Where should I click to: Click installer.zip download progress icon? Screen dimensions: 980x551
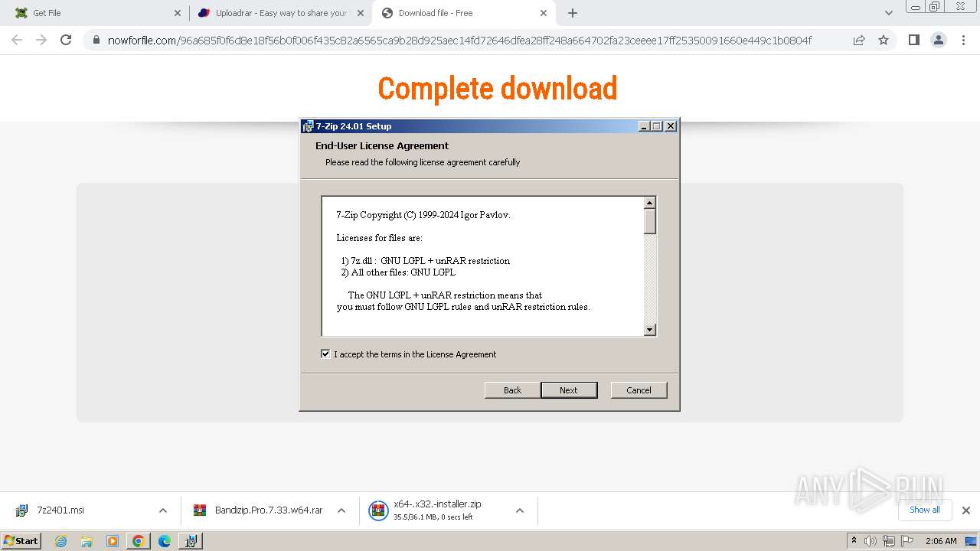pyautogui.click(x=378, y=510)
